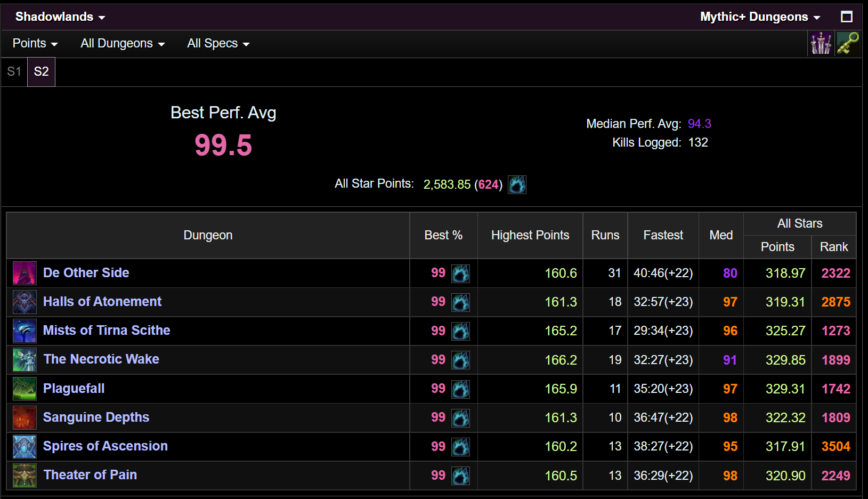This screenshot has width=868, height=499.
Task: Click Spires of Ascension dungeon icon
Action: point(25,446)
